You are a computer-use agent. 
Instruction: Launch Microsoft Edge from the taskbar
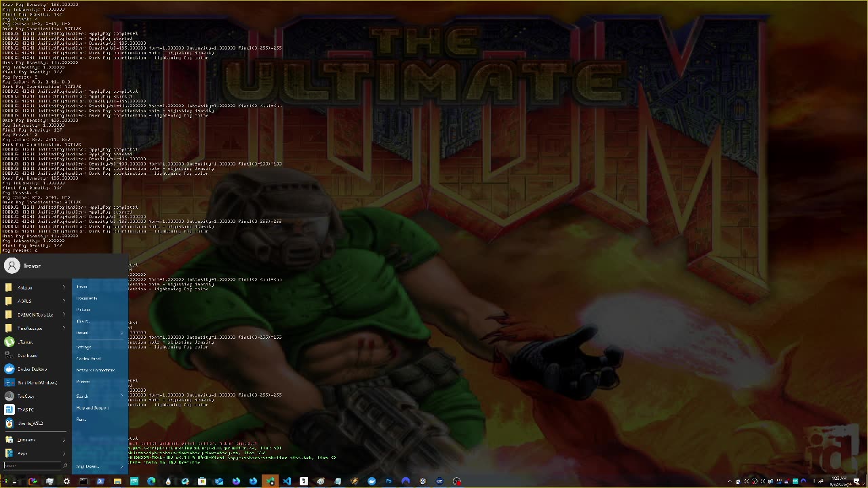point(151,481)
